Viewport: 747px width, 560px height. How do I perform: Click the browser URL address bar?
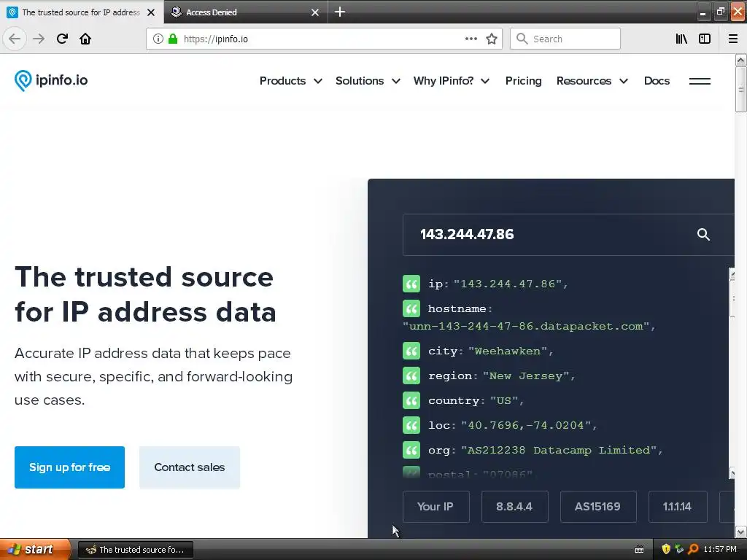[x=324, y=39]
